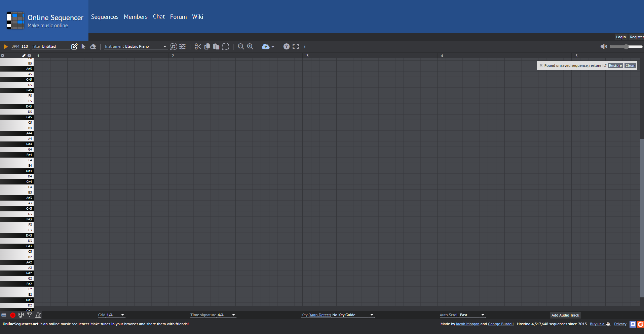Click the paste clipboard icon
Image resolution: width=644 pixels, height=334 pixels.
coord(216,47)
